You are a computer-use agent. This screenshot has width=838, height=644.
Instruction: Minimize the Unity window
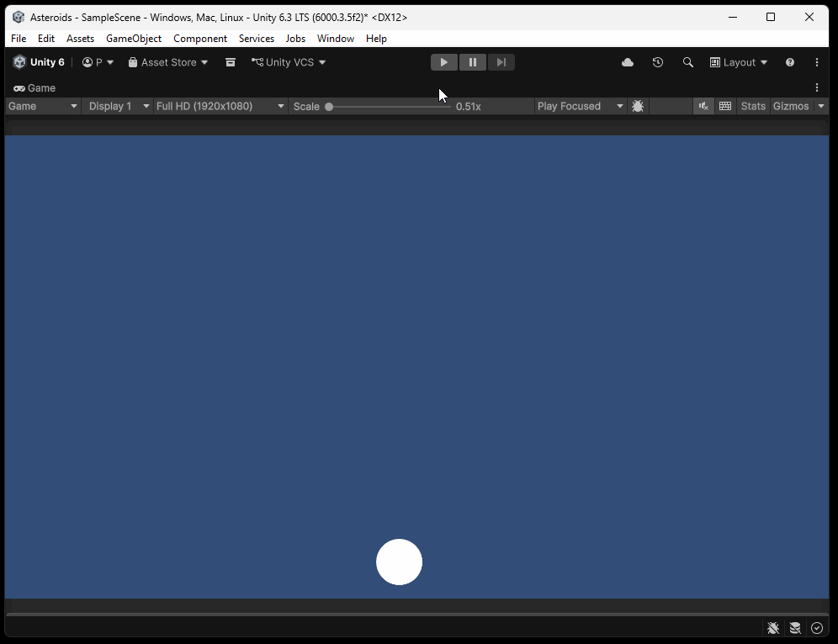point(733,17)
